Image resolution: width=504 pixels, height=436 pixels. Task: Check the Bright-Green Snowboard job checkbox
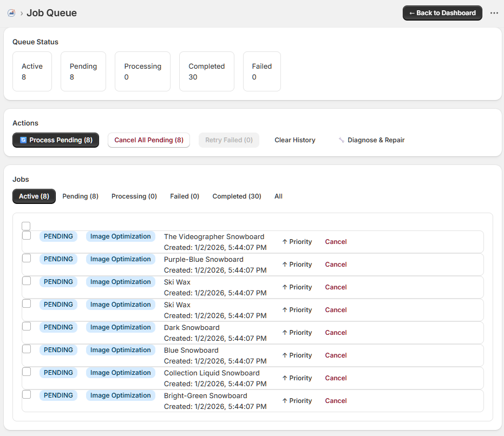(27, 394)
